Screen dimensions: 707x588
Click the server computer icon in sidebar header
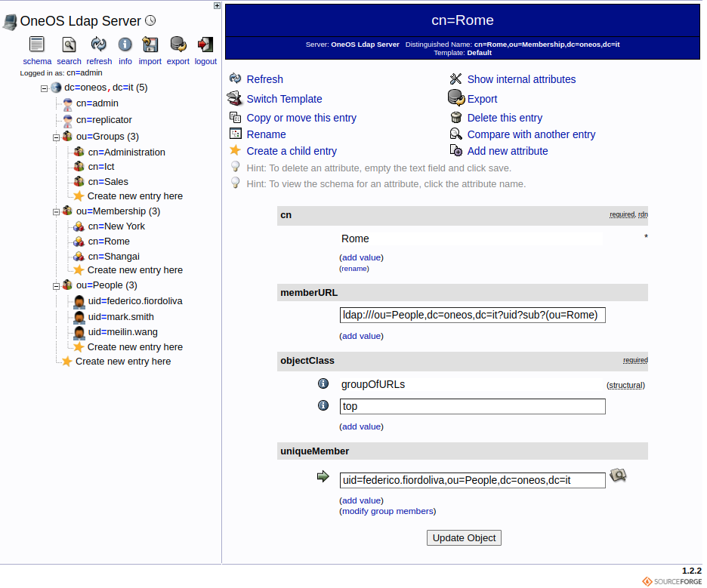pyautogui.click(x=10, y=22)
